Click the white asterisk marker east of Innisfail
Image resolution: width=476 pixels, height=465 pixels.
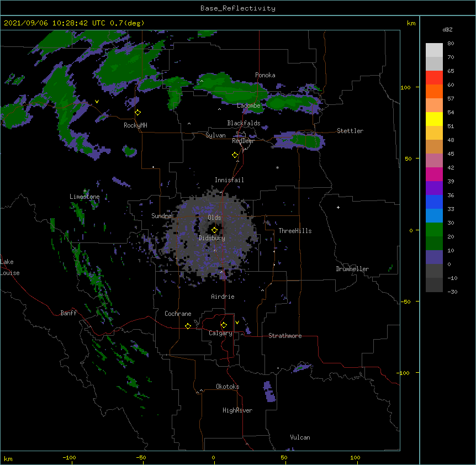coord(277,167)
